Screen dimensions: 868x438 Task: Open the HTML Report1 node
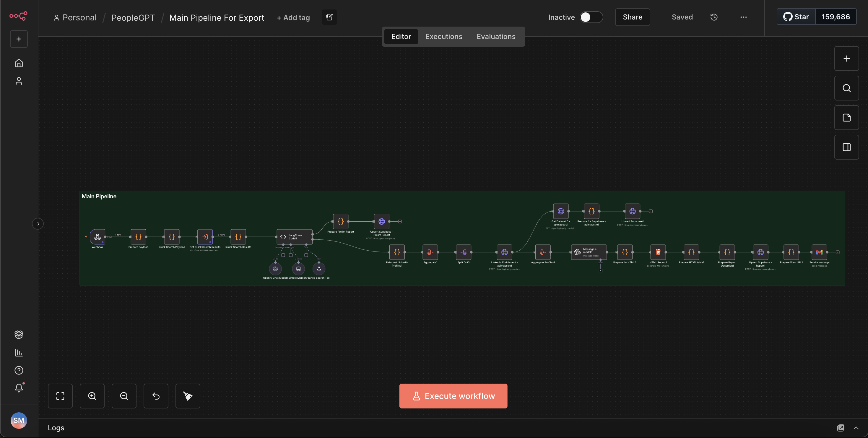[658, 252]
